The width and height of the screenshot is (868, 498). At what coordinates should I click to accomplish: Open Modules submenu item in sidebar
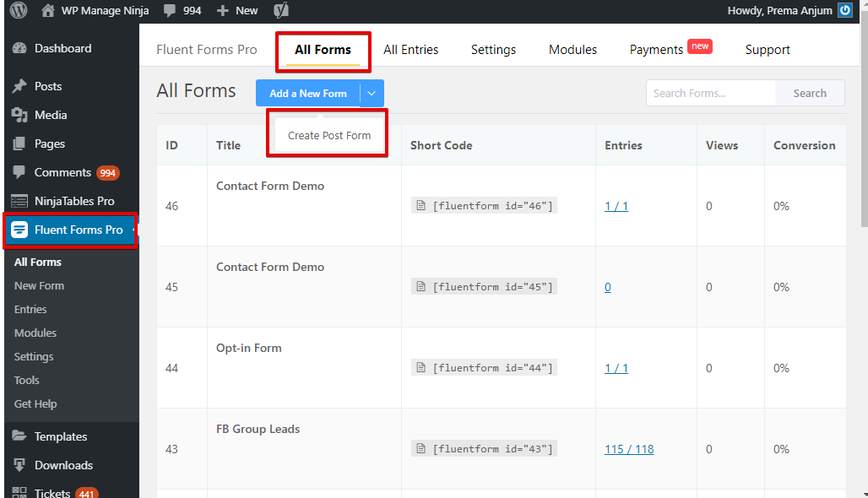pos(35,333)
